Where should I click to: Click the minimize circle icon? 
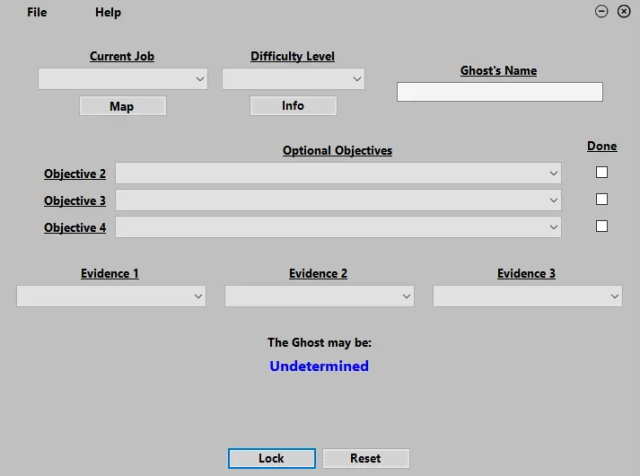click(601, 12)
